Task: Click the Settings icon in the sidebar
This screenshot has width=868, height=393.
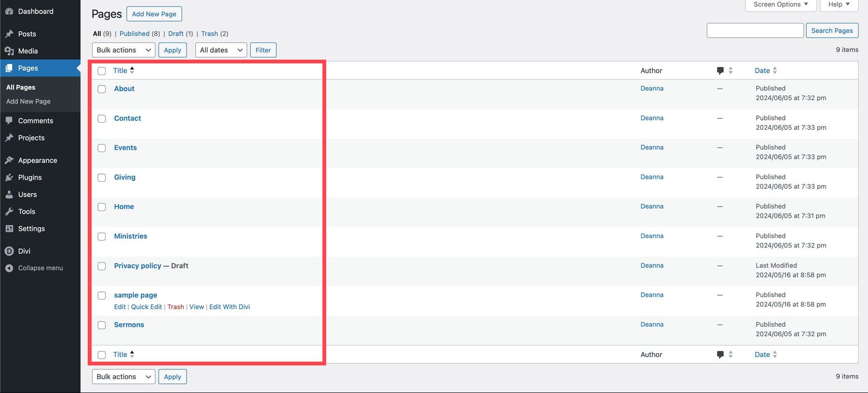Action: [x=9, y=229]
